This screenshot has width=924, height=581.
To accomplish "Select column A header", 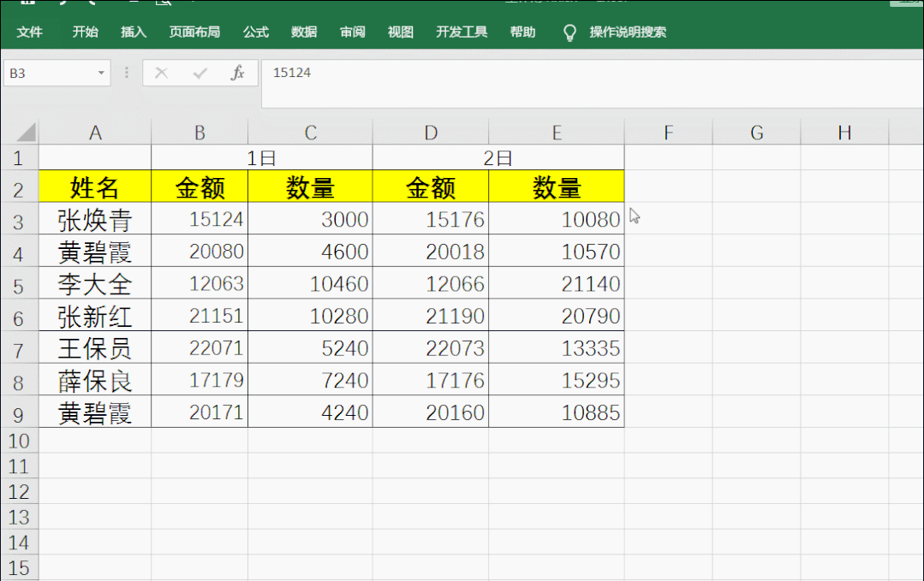I will click(95, 133).
